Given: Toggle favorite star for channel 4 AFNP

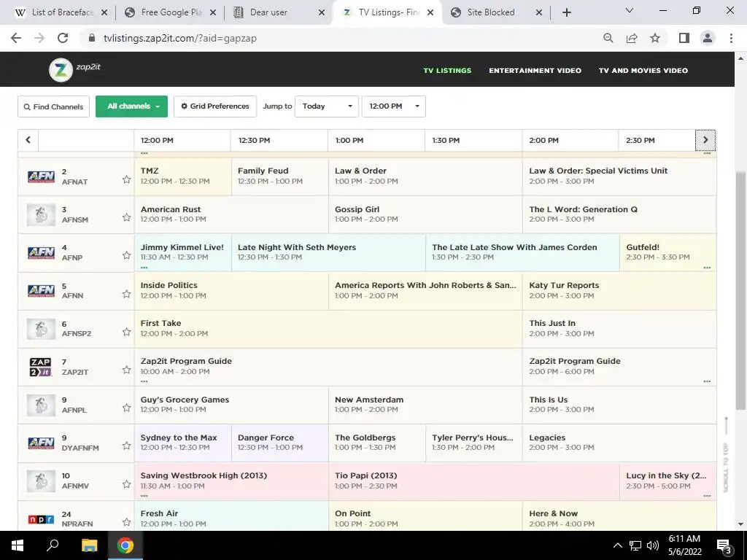Looking at the screenshot, I should 126,256.
